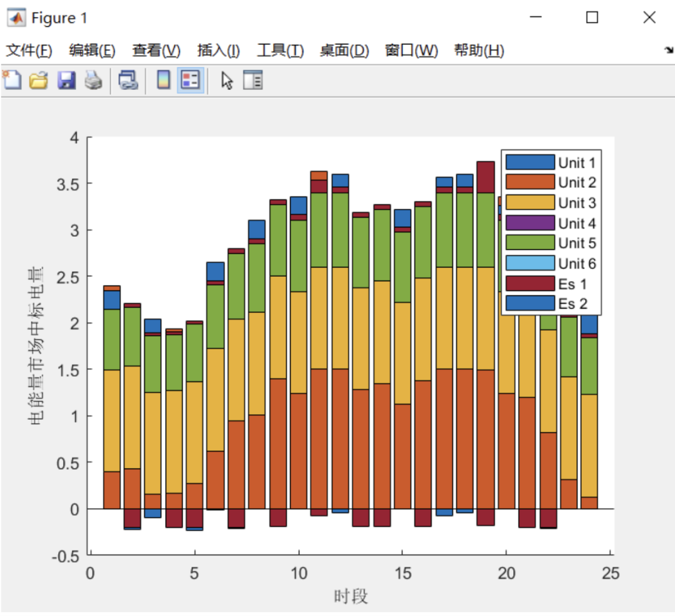
Task: Select the 'Unit 1' legend label
Action: pos(577,163)
